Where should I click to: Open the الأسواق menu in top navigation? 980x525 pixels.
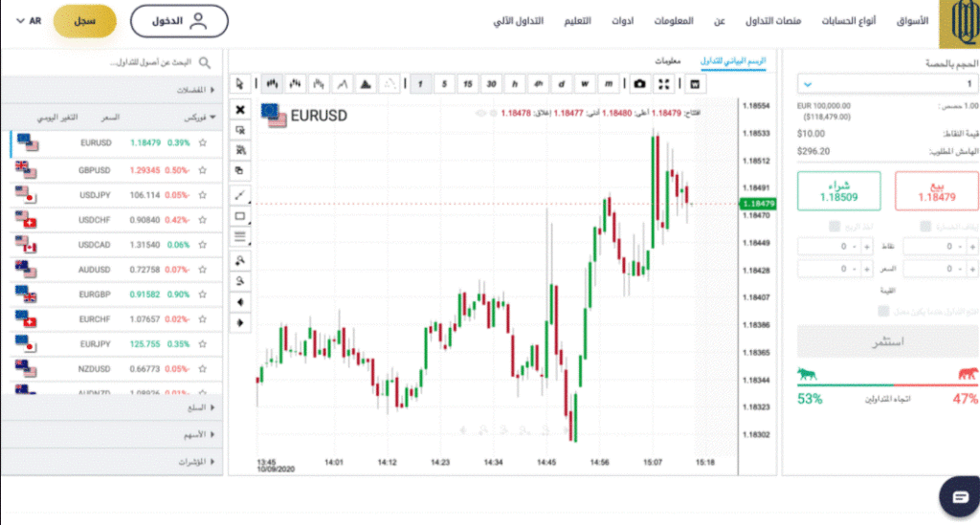tap(912, 21)
